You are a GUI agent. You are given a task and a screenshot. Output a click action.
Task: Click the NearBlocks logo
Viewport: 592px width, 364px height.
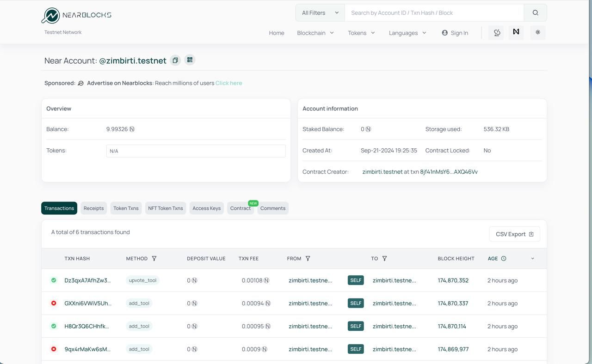(x=76, y=15)
